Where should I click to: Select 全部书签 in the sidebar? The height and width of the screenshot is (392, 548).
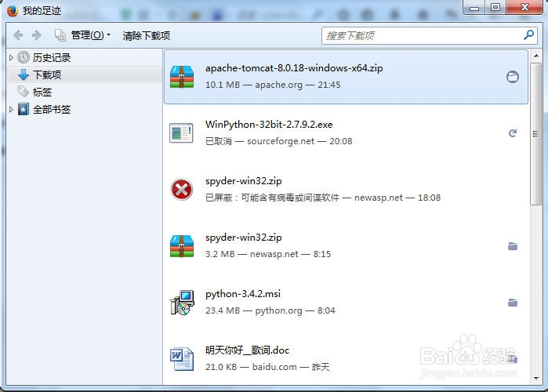coord(52,109)
